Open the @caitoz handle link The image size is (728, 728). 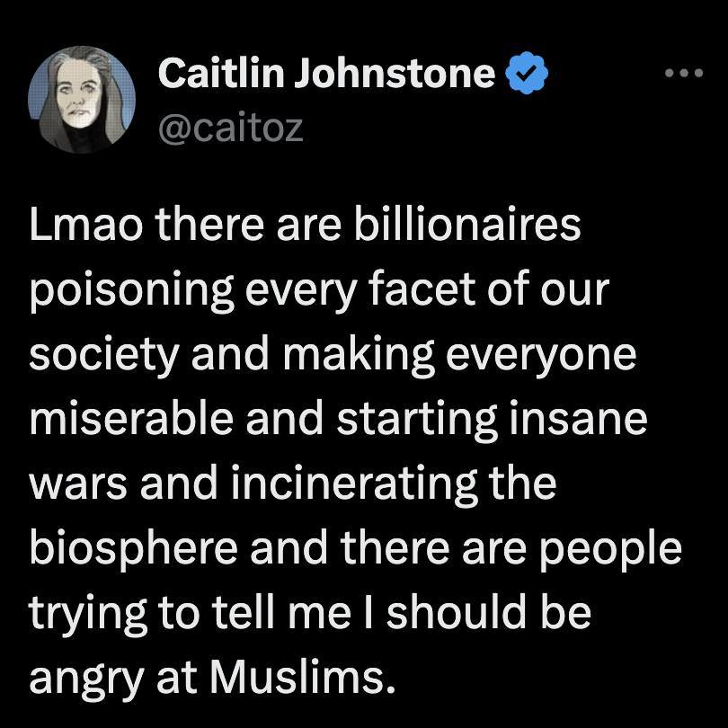click(x=231, y=129)
